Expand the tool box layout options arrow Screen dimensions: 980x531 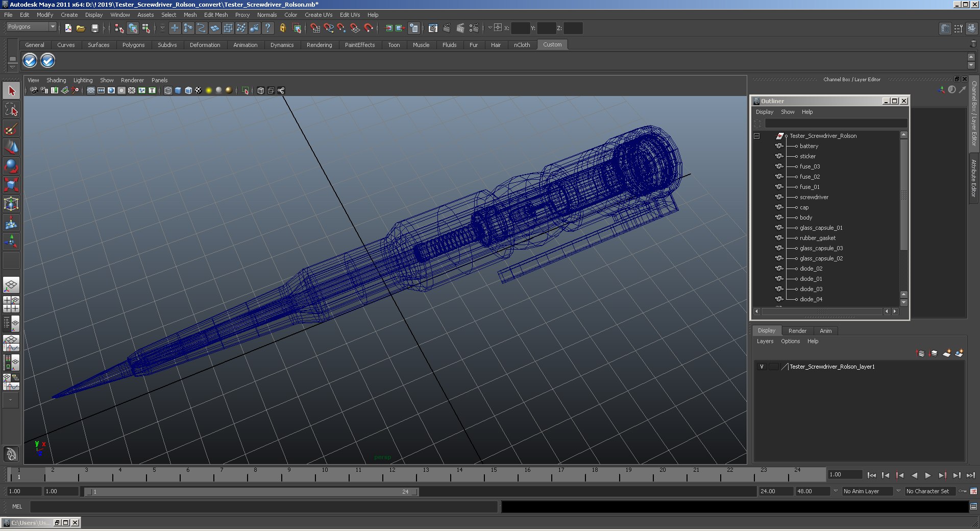pos(11,400)
